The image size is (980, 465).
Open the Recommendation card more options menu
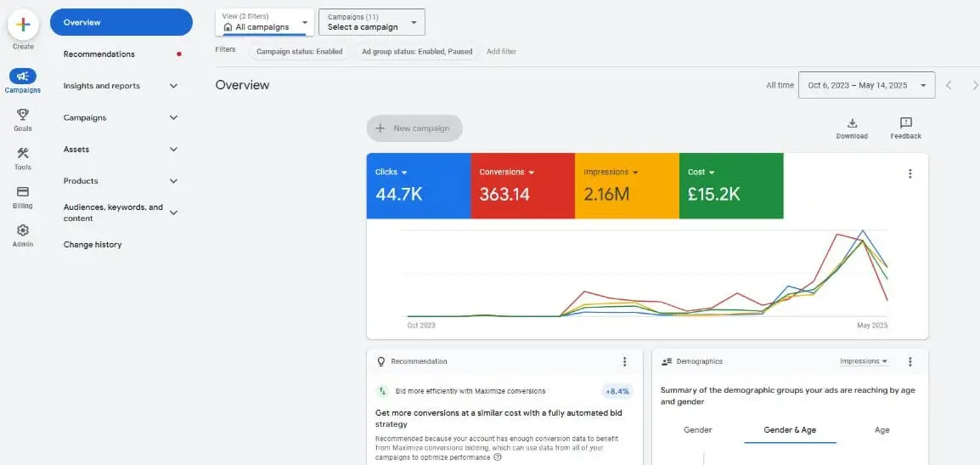624,361
